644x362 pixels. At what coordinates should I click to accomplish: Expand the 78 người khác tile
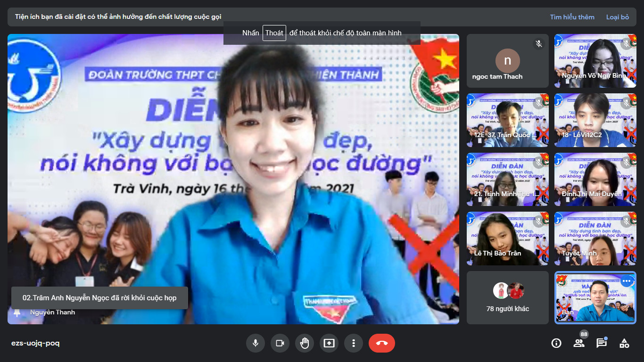click(508, 297)
